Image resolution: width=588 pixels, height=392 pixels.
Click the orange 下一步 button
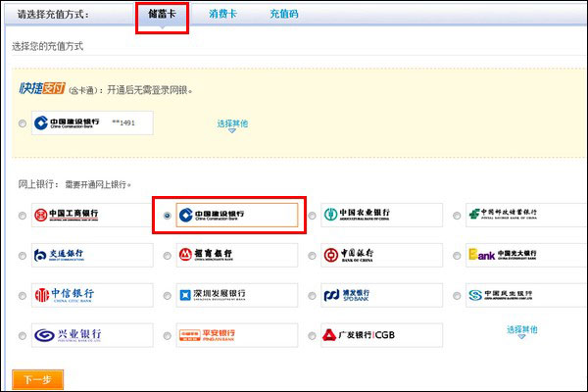[37, 379]
